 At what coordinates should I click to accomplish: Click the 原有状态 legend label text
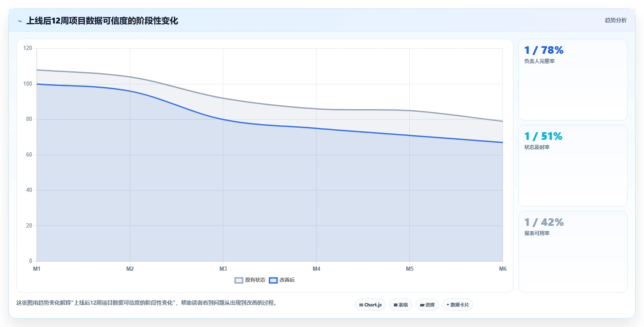pos(255,280)
